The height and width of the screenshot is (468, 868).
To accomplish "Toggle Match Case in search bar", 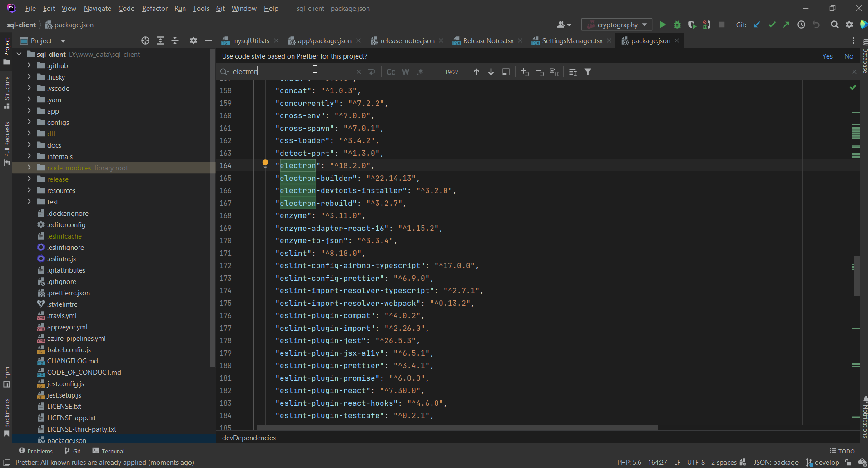I will point(391,72).
